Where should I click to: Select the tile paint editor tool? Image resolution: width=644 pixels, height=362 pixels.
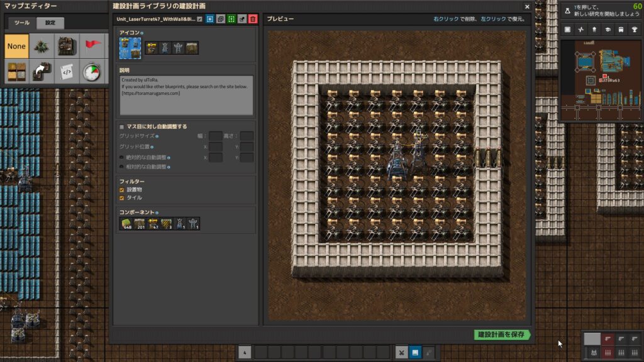[x=16, y=72]
